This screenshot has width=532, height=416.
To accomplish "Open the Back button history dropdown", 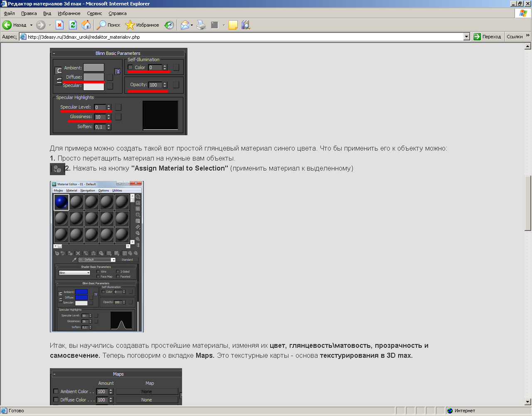I will click(x=31, y=25).
